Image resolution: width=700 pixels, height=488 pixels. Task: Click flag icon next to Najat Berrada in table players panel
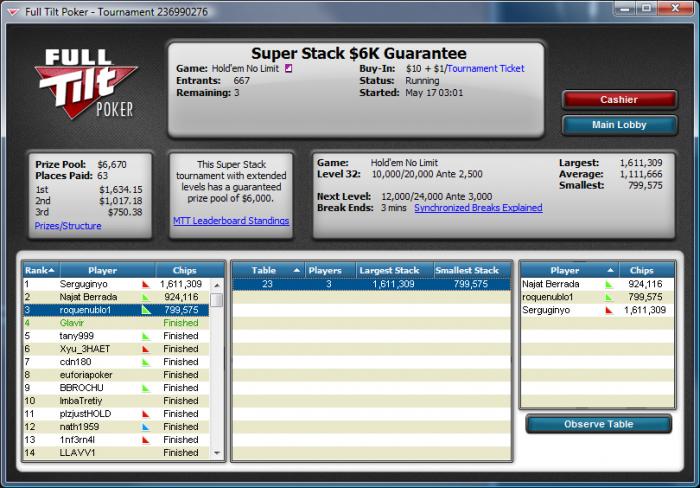coord(609,284)
